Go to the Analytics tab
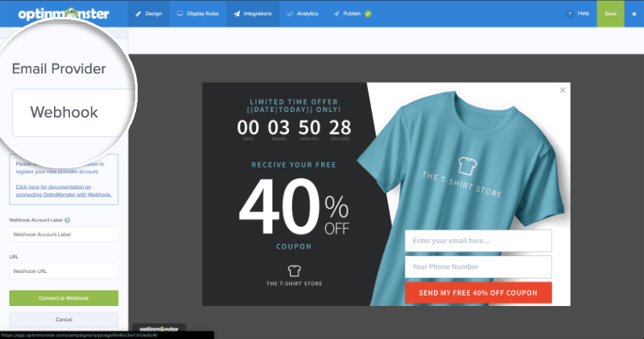The width and height of the screenshot is (644, 339). [x=303, y=14]
